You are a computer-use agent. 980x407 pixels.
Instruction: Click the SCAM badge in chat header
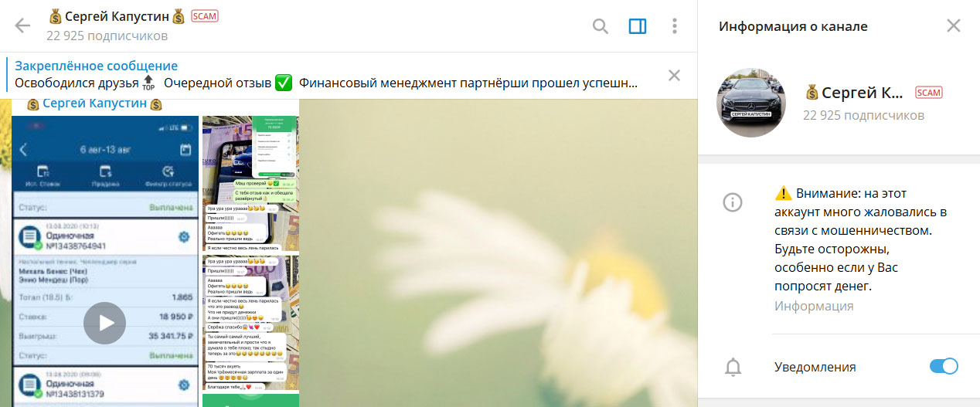[x=205, y=16]
